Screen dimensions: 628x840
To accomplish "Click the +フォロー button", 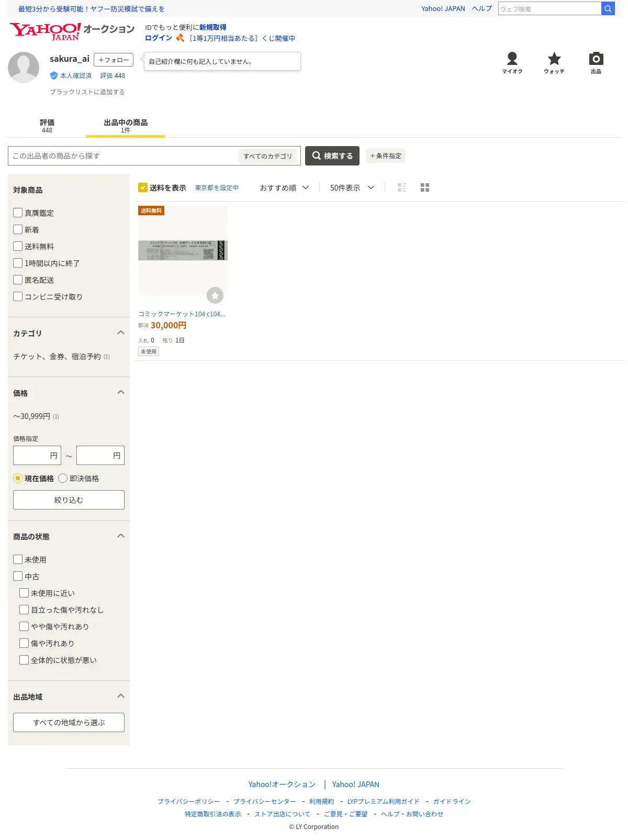I will tap(114, 60).
